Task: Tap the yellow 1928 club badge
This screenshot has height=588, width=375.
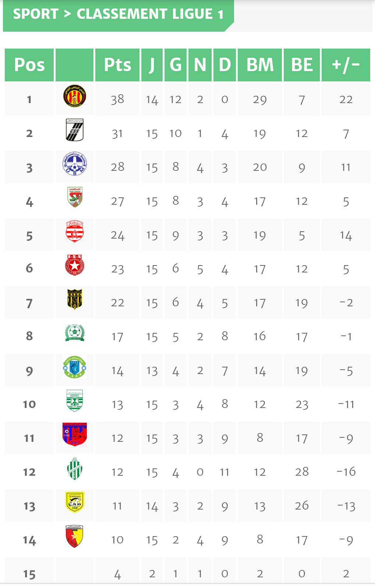Action: [75, 502]
